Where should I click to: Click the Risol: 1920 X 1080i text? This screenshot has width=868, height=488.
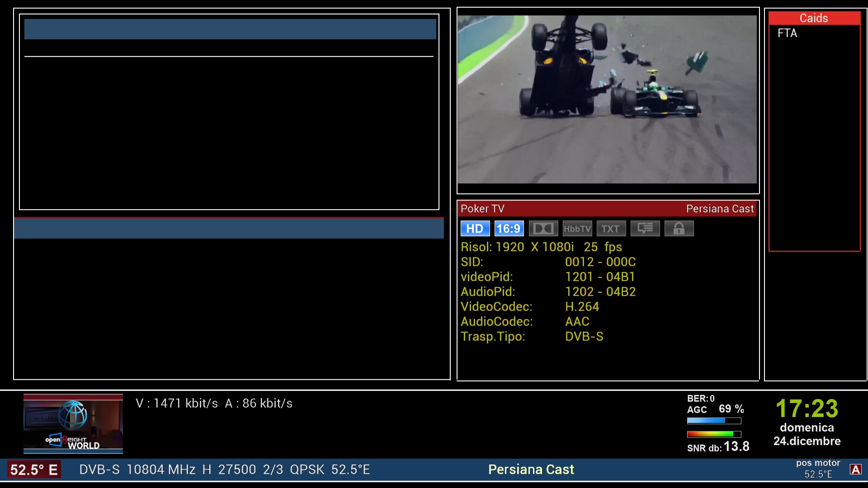click(x=517, y=247)
